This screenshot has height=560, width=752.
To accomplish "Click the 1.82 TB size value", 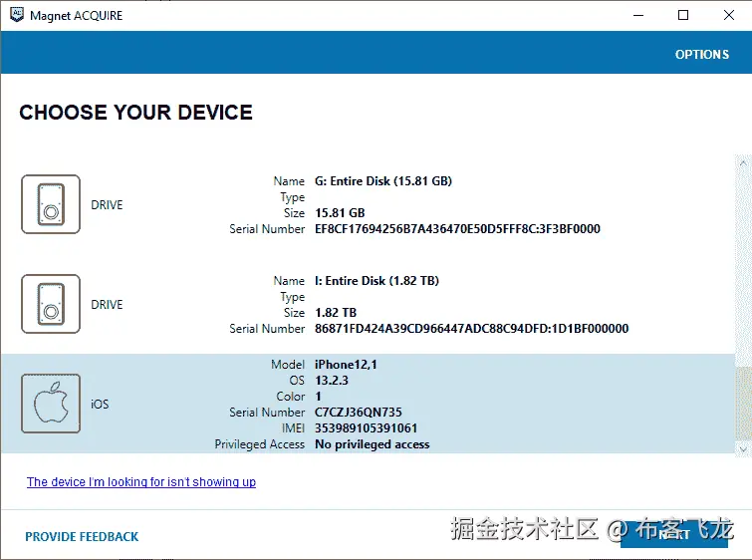I will [x=336, y=313].
